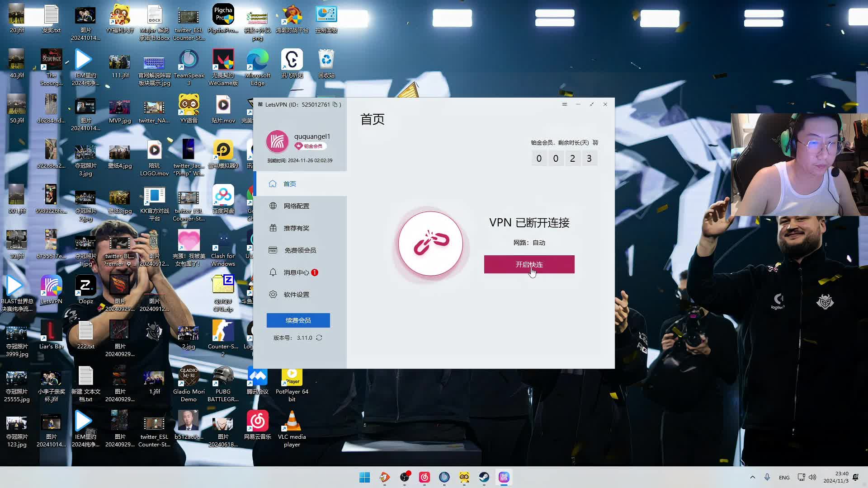
Task: Open 网易云音乐 desktop shortcut
Action: pos(257,426)
